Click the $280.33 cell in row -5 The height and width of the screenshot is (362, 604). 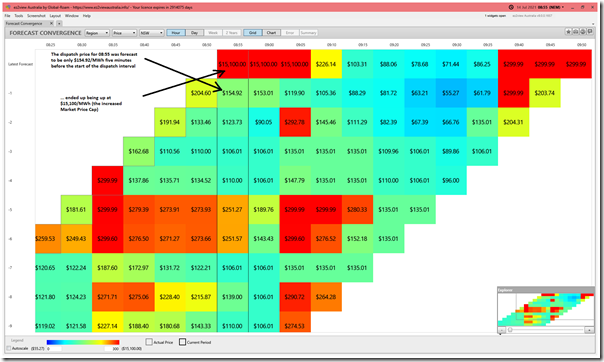357,209
